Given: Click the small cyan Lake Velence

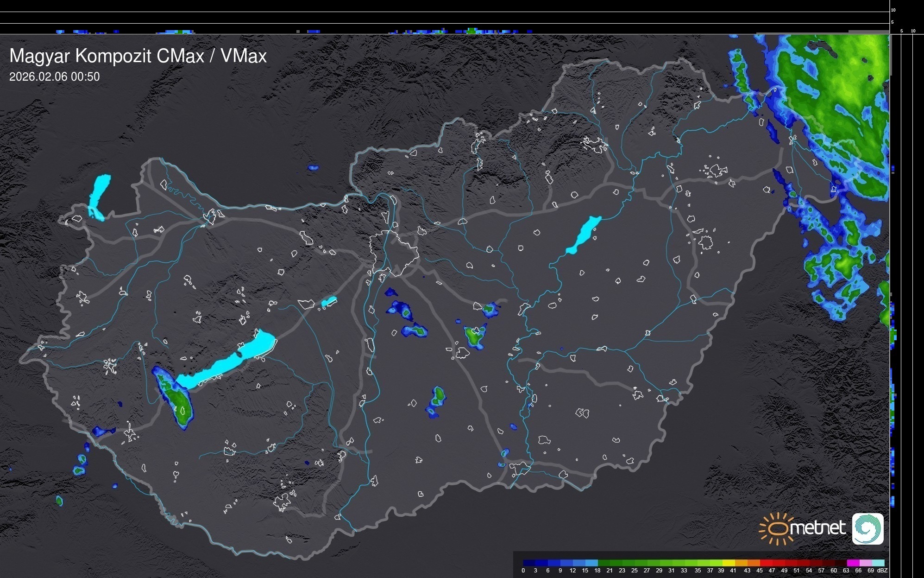Looking at the screenshot, I should tap(329, 302).
